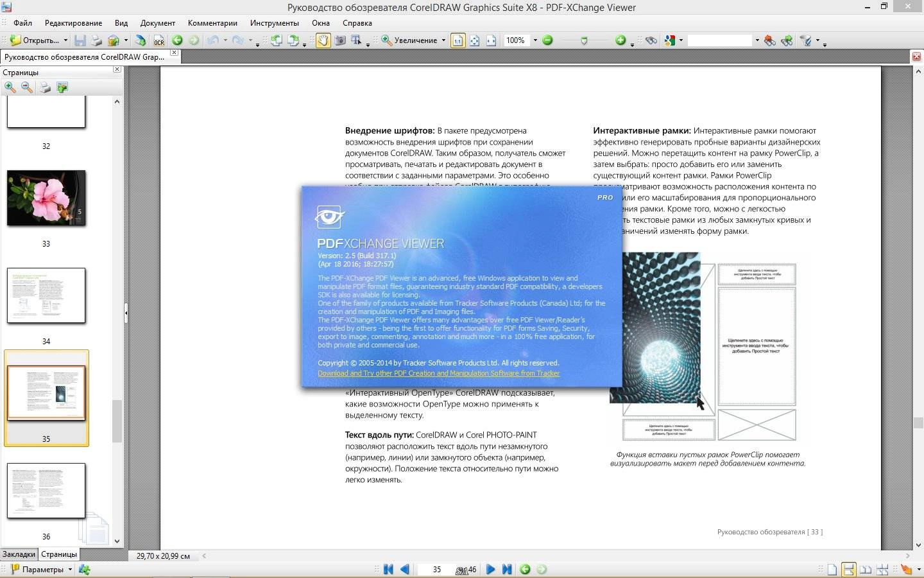Open the search field history dropdown
This screenshot has width=924, height=578.
757,40
